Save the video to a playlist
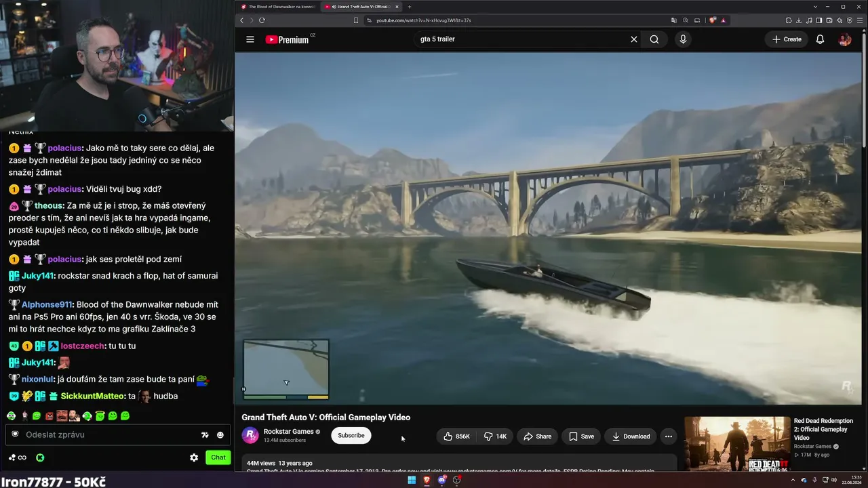 coord(581,436)
